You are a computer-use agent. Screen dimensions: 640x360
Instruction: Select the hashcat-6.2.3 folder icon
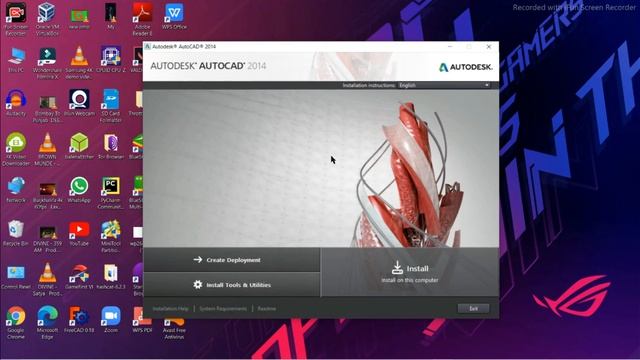click(111, 276)
